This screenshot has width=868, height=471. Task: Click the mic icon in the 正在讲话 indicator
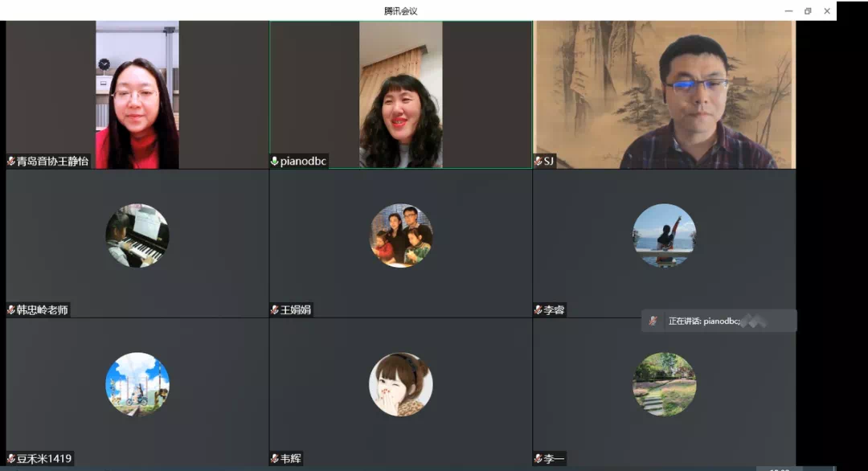tap(653, 321)
